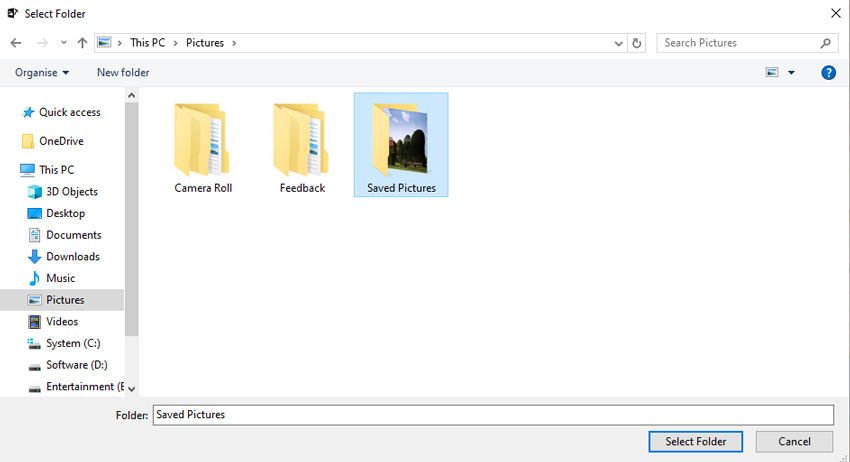This screenshot has width=850, height=462.
Task: Open the address bar history dropdown
Action: [x=618, y=43]
